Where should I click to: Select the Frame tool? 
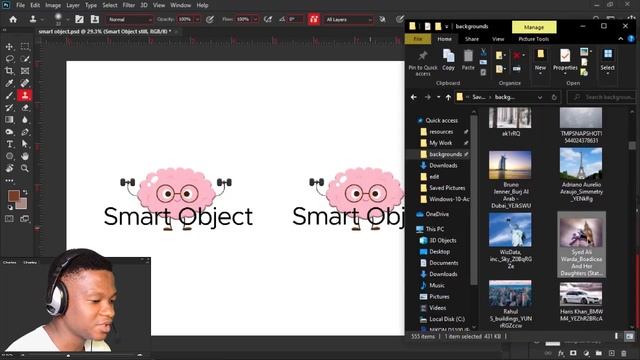pos(25,71)
